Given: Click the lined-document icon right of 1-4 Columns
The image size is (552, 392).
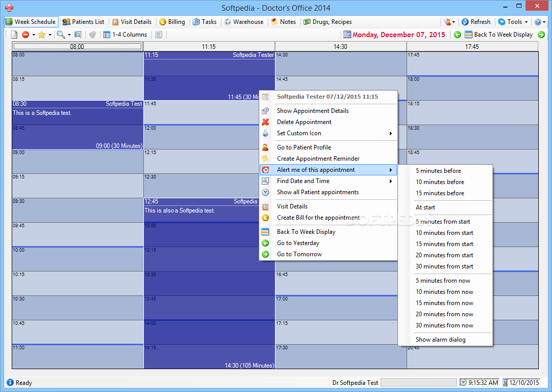Looking at the screenshot, I should coord(159,35).
